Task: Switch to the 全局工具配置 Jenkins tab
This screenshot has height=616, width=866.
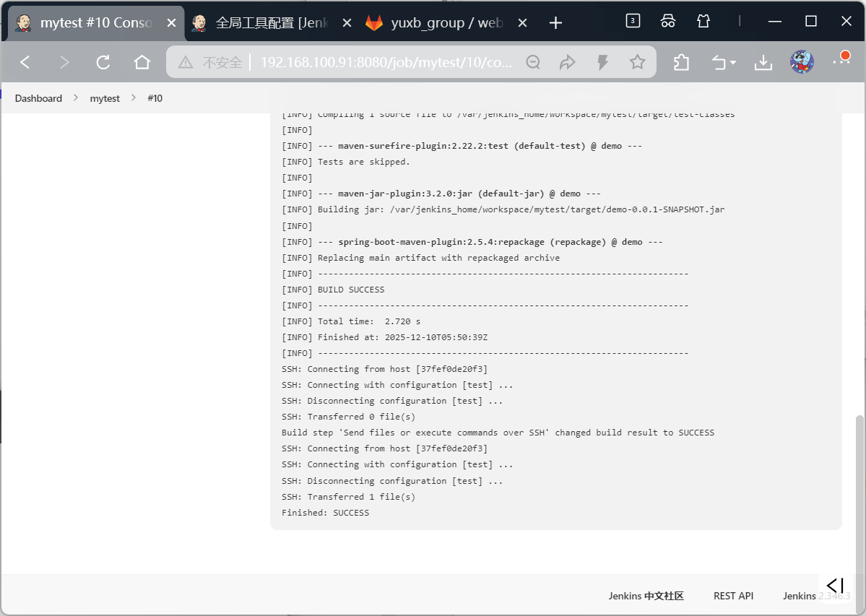Action: pyautogui.click(x=272, y=22)
